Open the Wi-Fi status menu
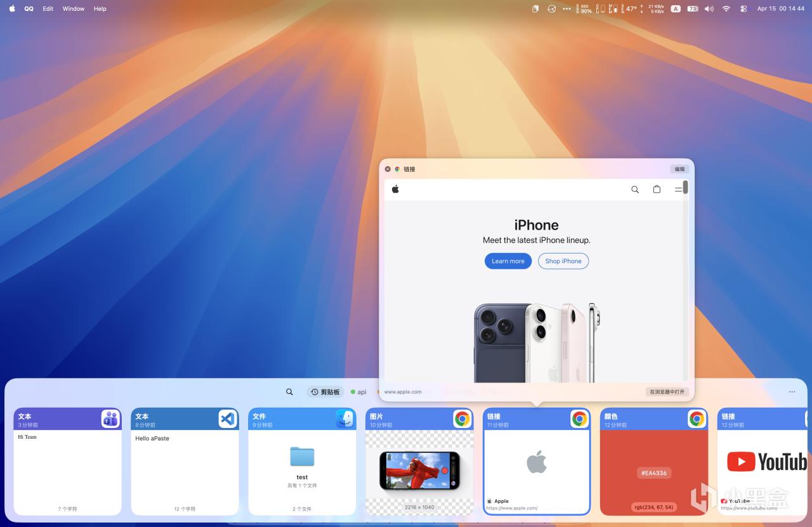 pyautogui.click(x=726, y=9)
